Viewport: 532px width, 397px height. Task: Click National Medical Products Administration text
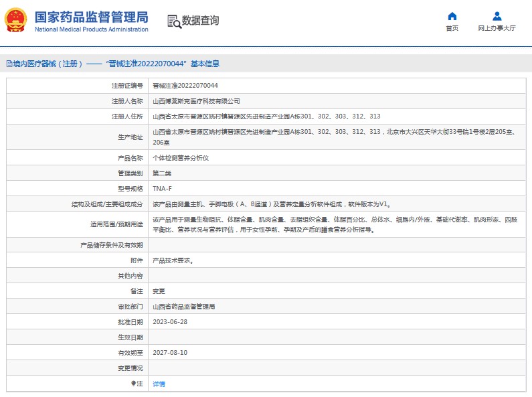tap(91, 29)
